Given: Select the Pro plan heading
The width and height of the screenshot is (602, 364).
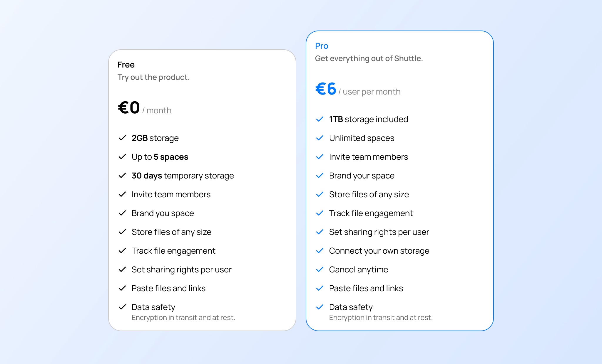Looking at the screenshot, I should (x=322, y=46).
